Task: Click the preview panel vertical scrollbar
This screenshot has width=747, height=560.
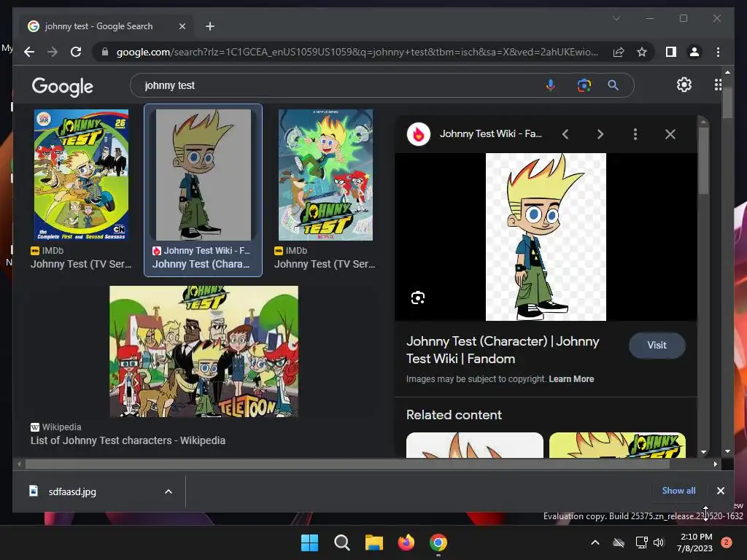Action: click(x=704, y=161)
